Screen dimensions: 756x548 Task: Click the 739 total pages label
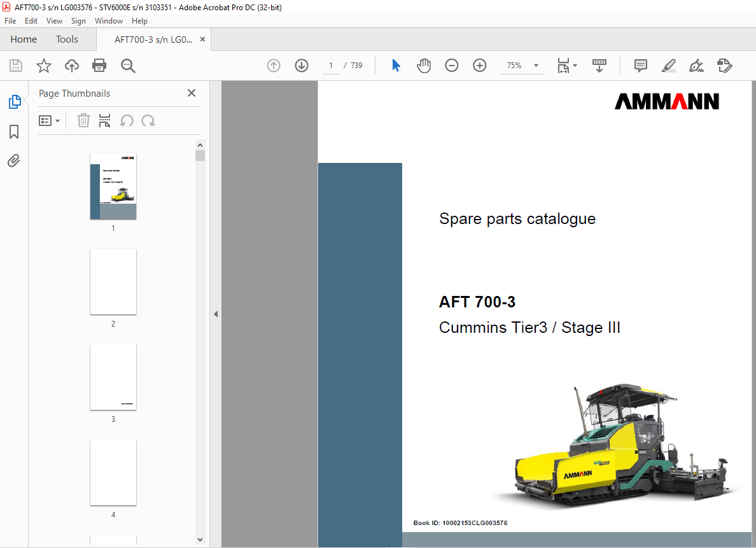click(x=356, y=66)
